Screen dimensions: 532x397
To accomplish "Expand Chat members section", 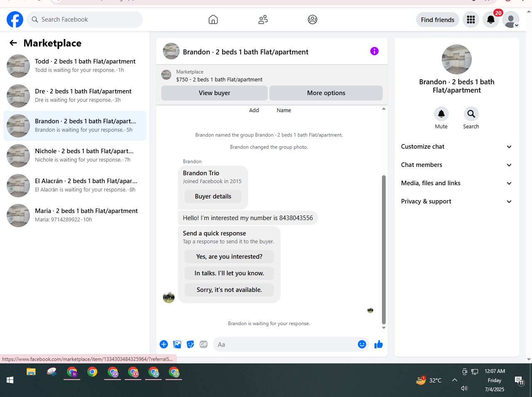I will click(457, 165).
